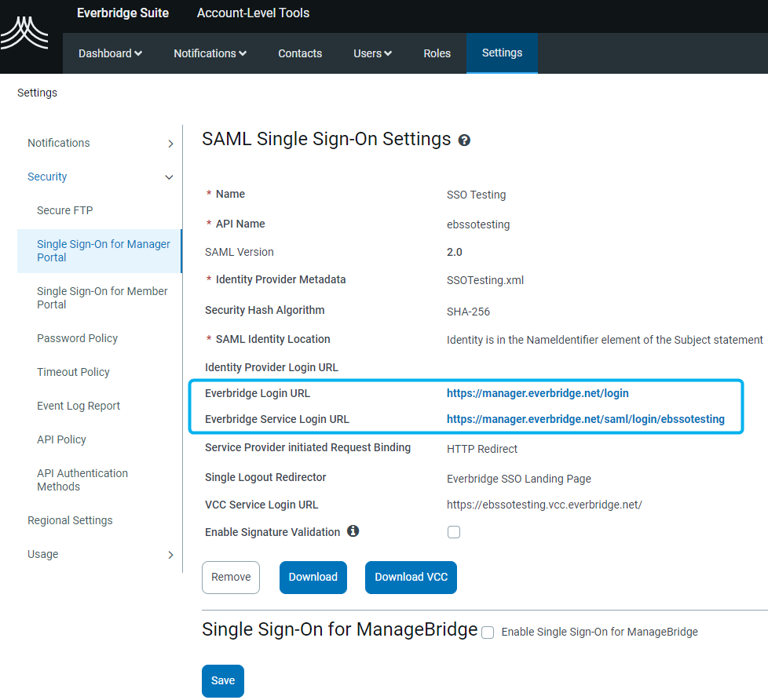Screen dimensions: 768x700
Task: Select Password Policy in the sidebar
Action: click(x=77, y=337)
